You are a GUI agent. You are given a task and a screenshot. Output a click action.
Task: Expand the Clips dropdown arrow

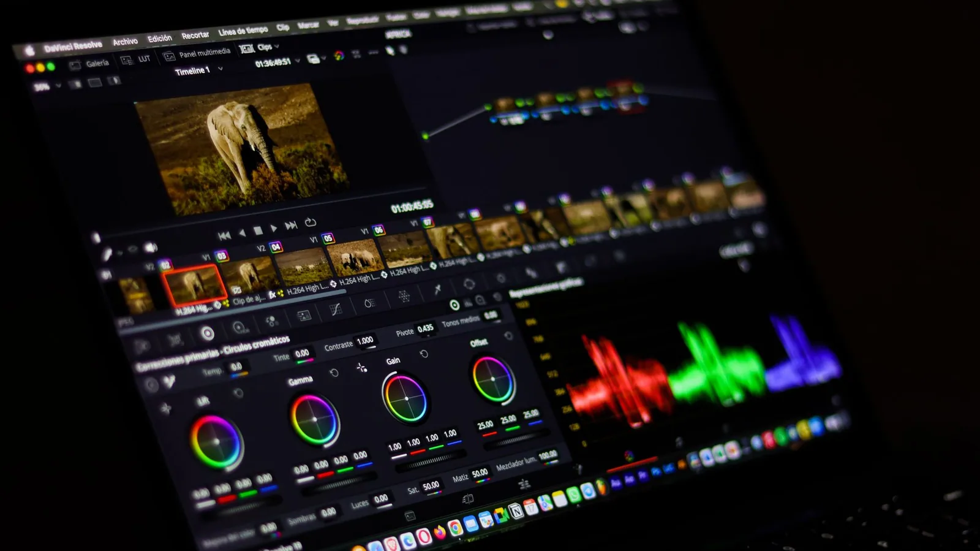tap(277, 46)
